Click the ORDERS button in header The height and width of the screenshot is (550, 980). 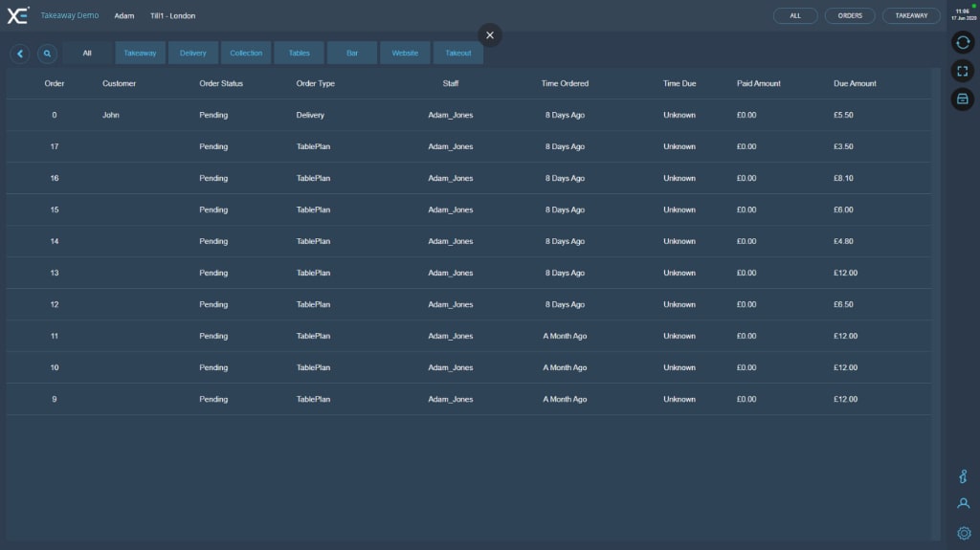[x=850, y=15]
